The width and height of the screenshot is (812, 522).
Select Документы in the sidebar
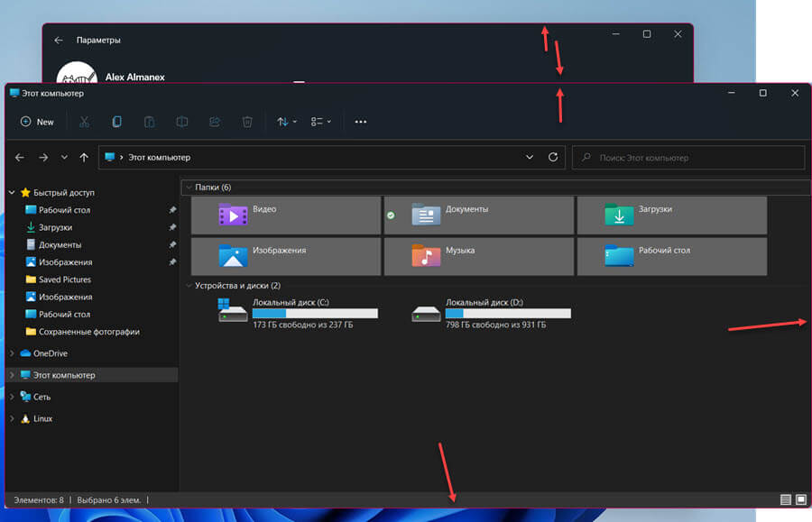click(60, 244)
